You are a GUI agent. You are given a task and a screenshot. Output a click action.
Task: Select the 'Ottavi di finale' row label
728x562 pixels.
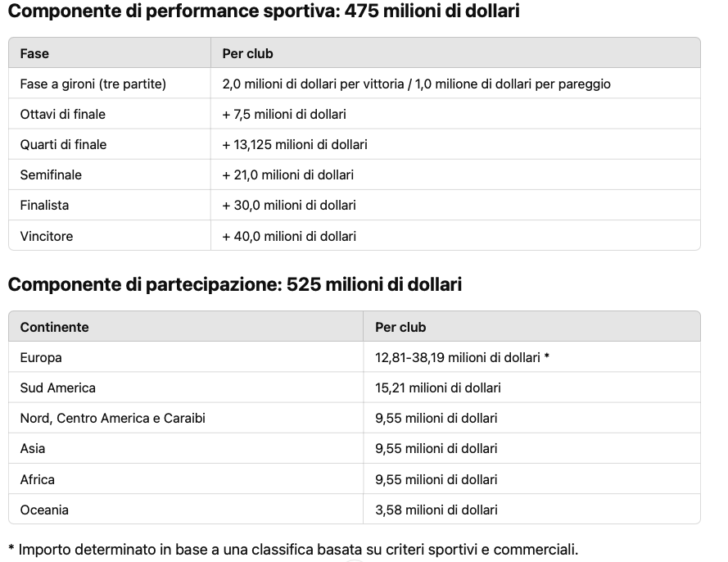pyautogui.click(x=63, y=114)
